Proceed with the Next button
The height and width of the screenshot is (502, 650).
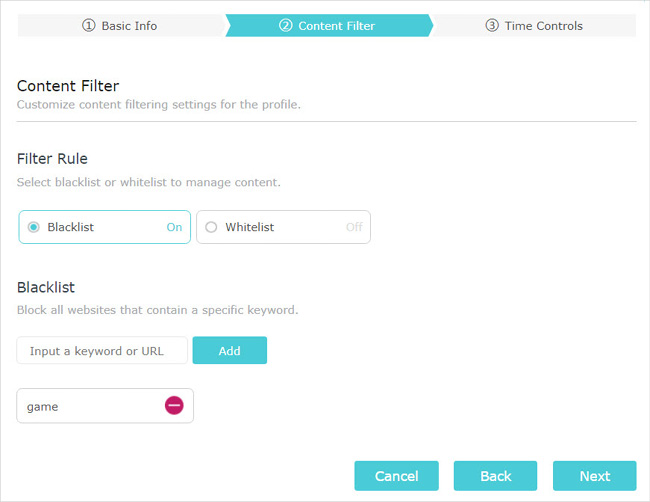[x=594, y=476]
